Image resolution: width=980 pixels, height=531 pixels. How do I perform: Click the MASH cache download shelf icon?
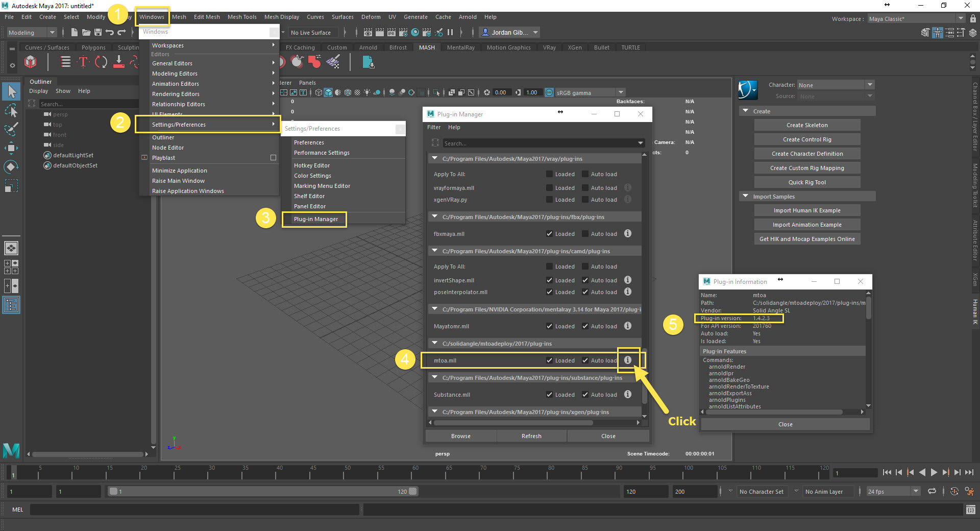[x=119, y=62]
